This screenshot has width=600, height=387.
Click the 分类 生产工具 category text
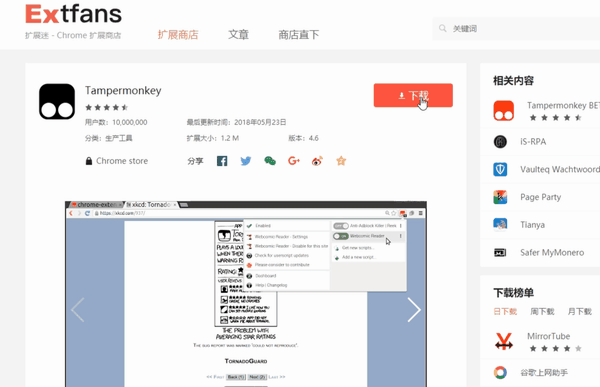coord(109,138)
